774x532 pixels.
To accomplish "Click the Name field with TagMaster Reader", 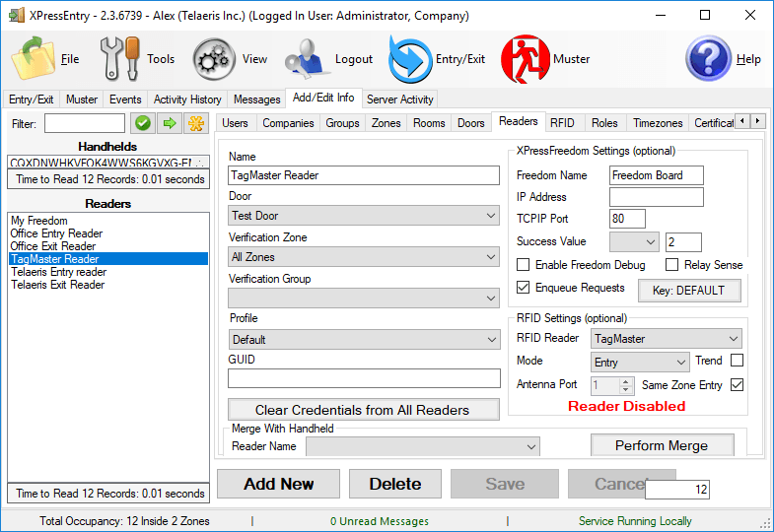I will pos(364,175).
